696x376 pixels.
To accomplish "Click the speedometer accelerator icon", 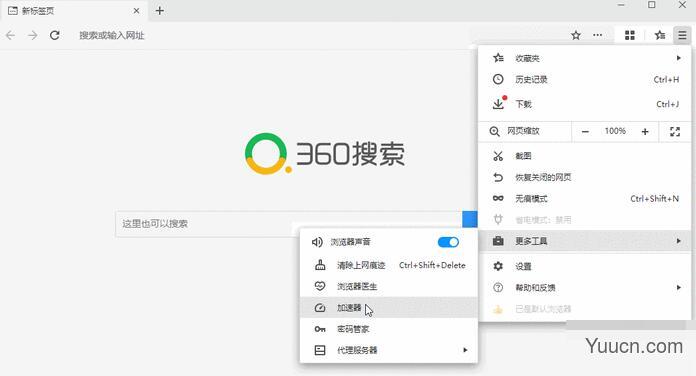I will click(320, 308).
